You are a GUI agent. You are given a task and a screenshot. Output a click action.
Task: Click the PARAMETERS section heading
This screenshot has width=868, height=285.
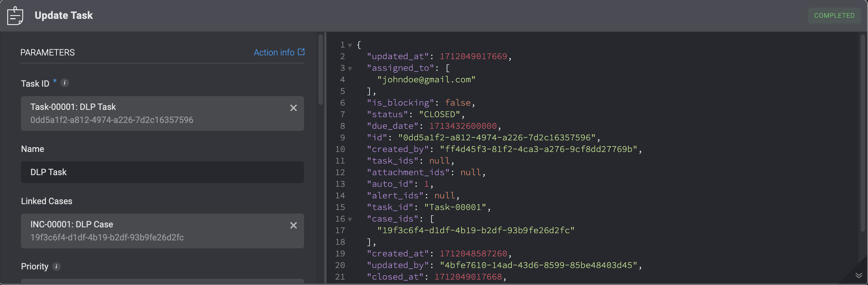coord(47,53)
